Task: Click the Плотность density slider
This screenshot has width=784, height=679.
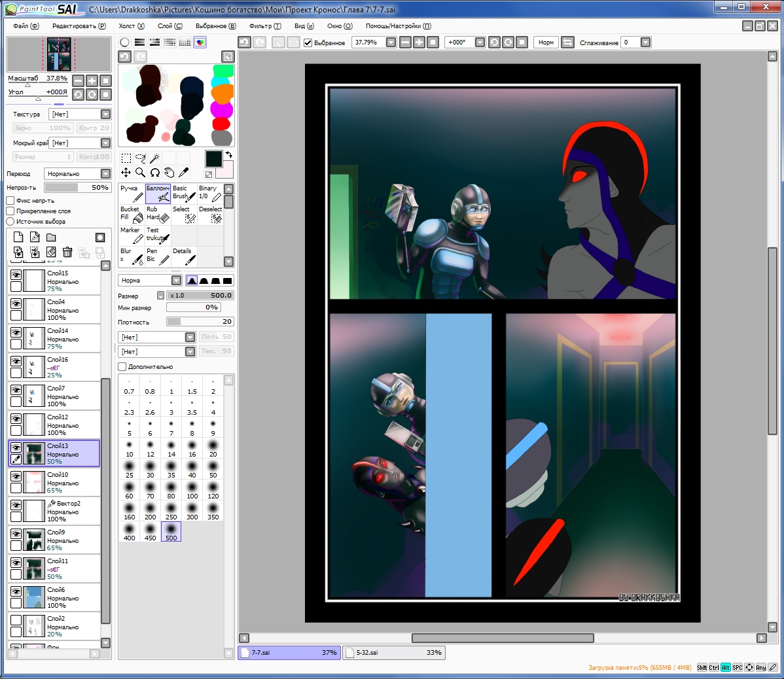Action: tap(200, 322)
